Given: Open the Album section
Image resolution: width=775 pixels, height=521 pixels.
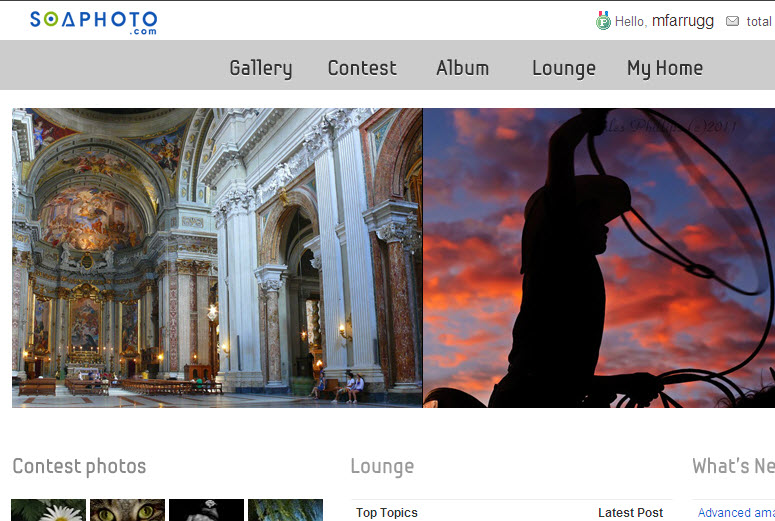Looking at the screenshot, I should [x=462, y=68].
